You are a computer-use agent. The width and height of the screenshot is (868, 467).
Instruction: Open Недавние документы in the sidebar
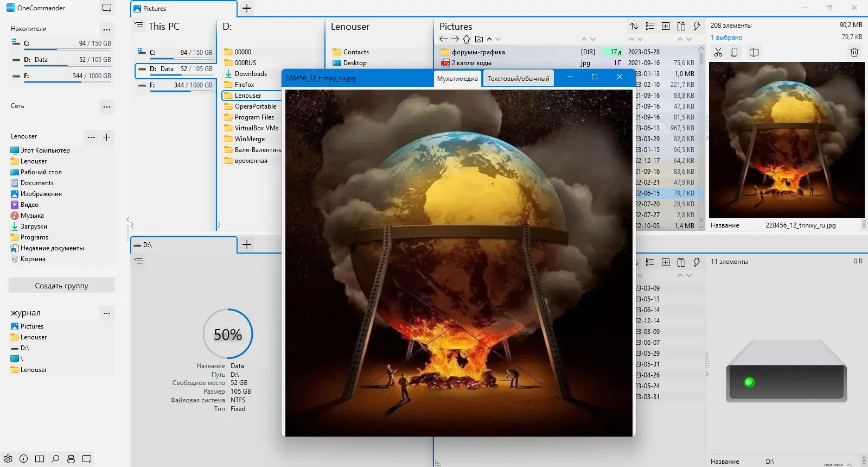coord(52,248)
